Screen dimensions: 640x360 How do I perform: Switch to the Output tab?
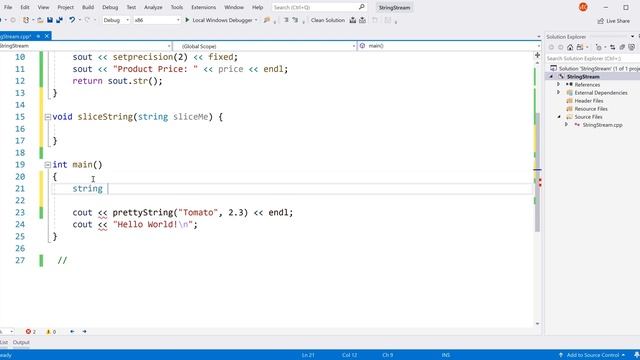tap(21, 343)
